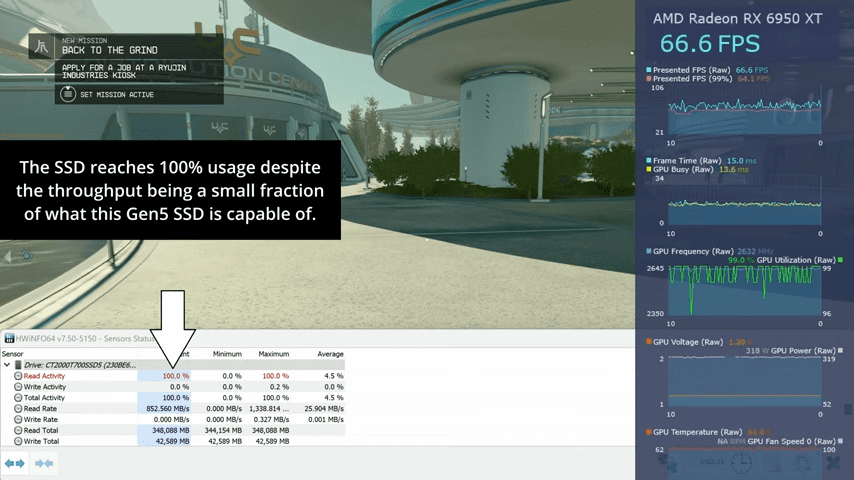Select the Read Activity sensor label
This screenshot has height=480, width=854.
[x=44, y=376]
